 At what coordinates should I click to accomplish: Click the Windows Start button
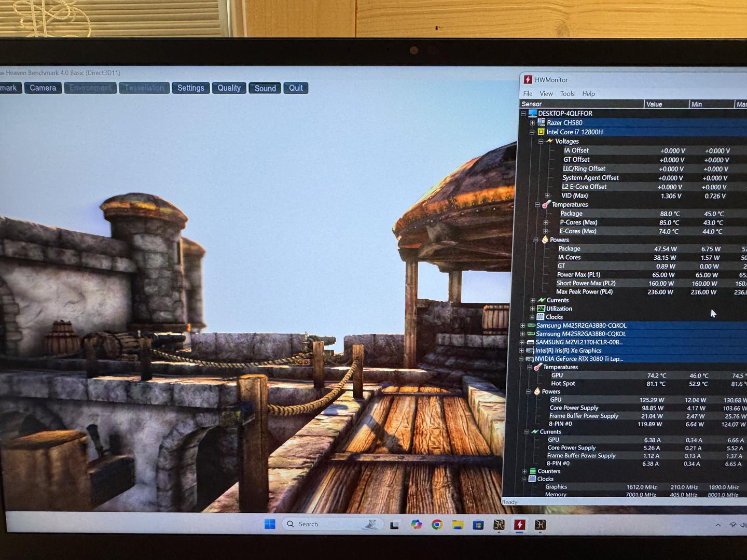[x=270, y=524]
